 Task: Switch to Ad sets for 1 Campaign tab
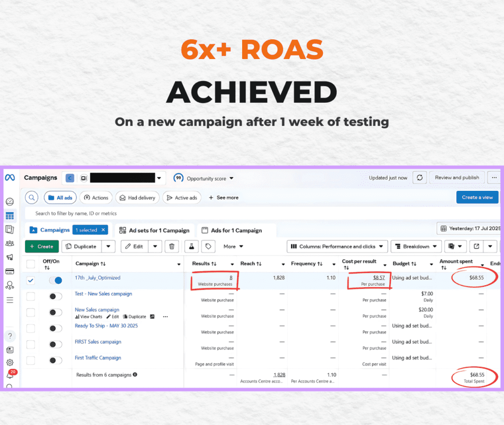tap(154, 230)
